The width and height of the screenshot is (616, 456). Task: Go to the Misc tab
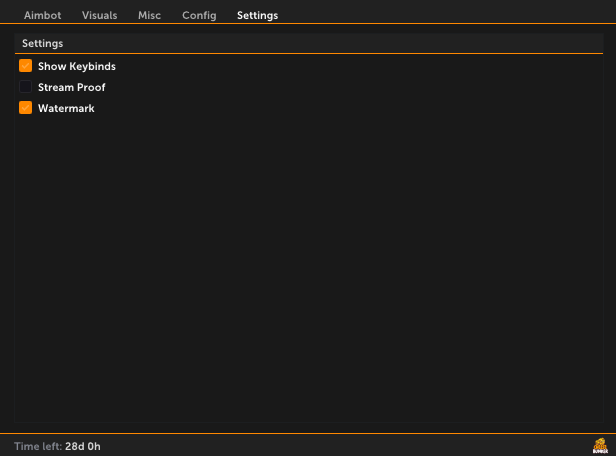[149, 15]
